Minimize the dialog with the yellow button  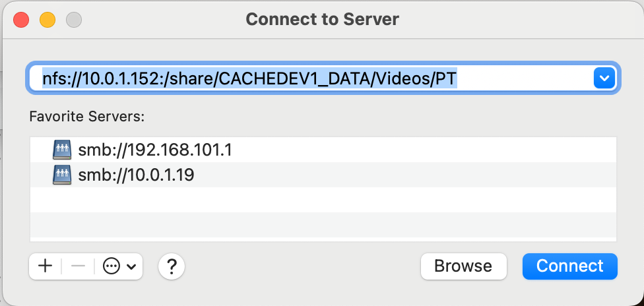pyautogui.click(x=48, y=19)
